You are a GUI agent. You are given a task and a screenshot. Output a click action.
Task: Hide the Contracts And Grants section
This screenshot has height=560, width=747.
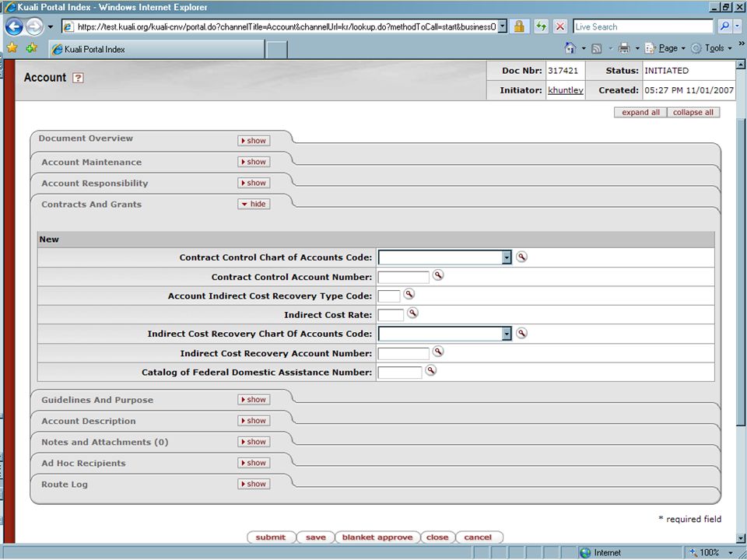(x=254, y=204)
